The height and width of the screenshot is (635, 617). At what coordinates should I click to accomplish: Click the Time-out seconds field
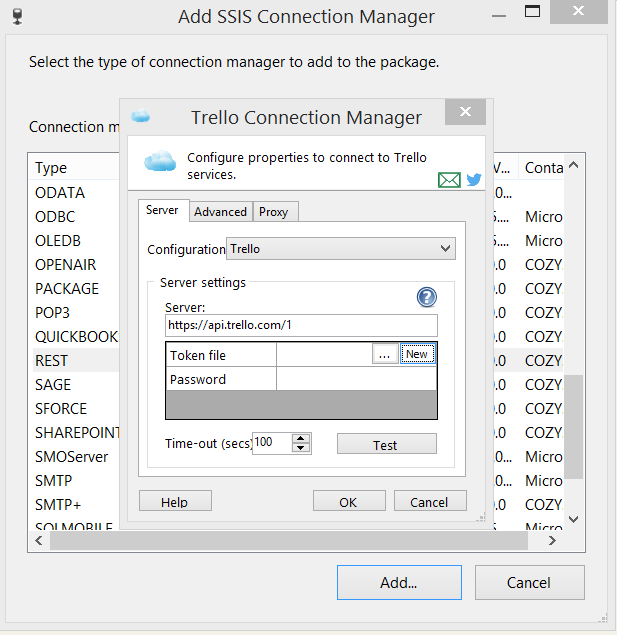(272, 443)
